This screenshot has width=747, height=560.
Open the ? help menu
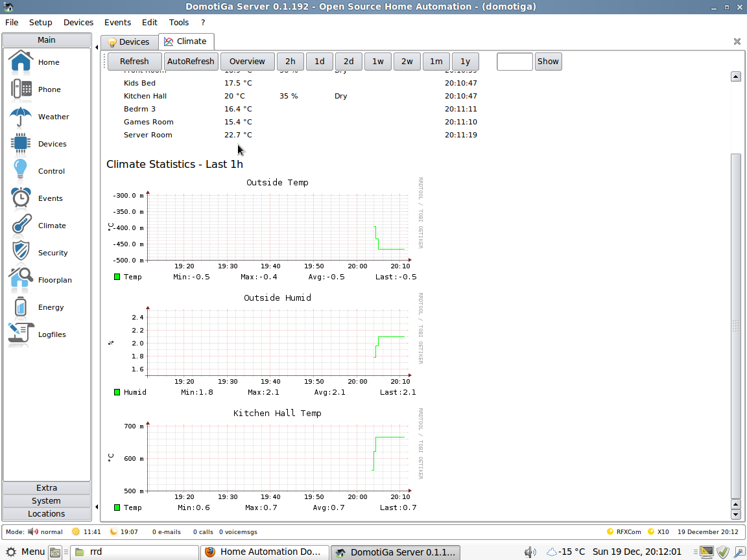coord(203,23)
